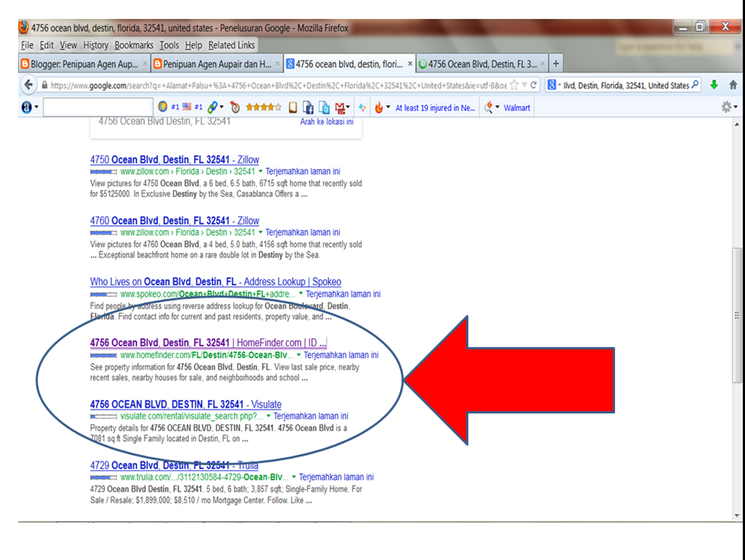Click the magnifier in the Firefox search box
This screenshot has height=560, width=745.
pyautogui.click(x=695, y=85)
